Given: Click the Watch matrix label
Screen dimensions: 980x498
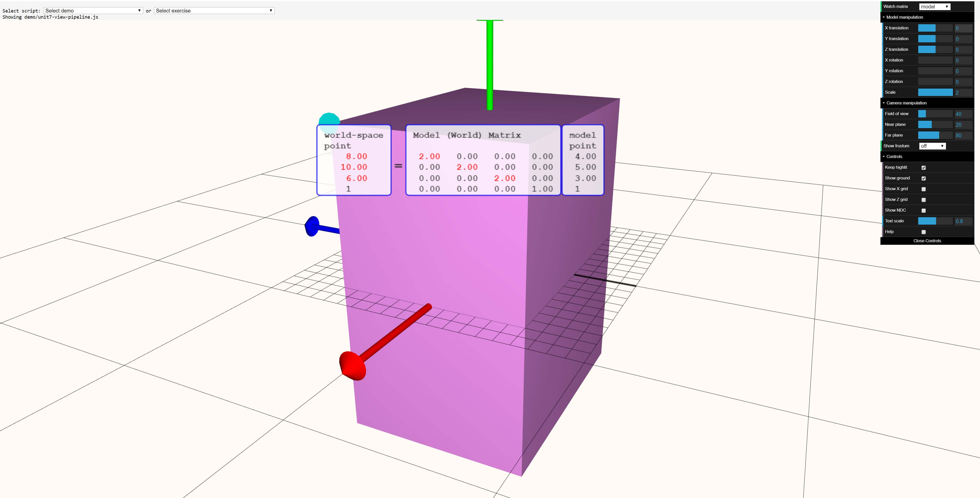Looking at the screenshot, I should 895,6.
